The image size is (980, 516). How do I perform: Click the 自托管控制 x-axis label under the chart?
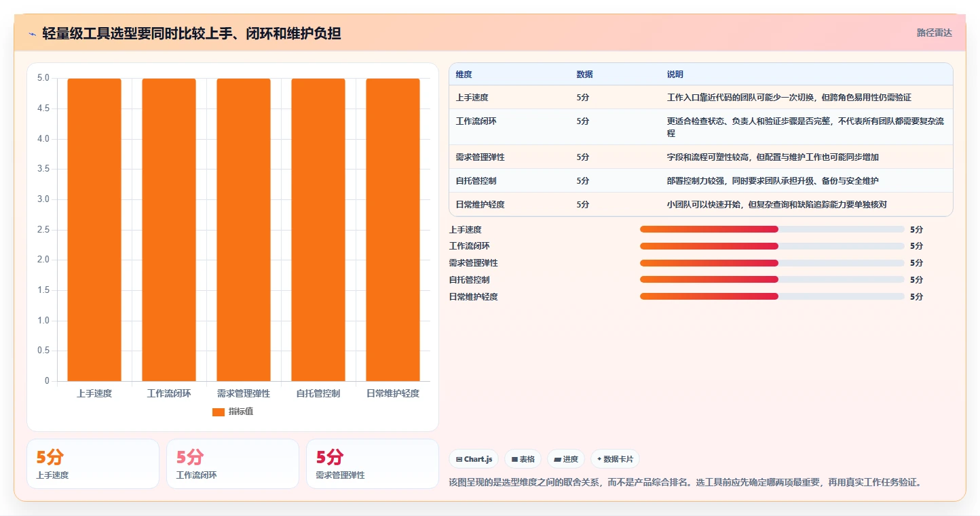coord(318,393)
